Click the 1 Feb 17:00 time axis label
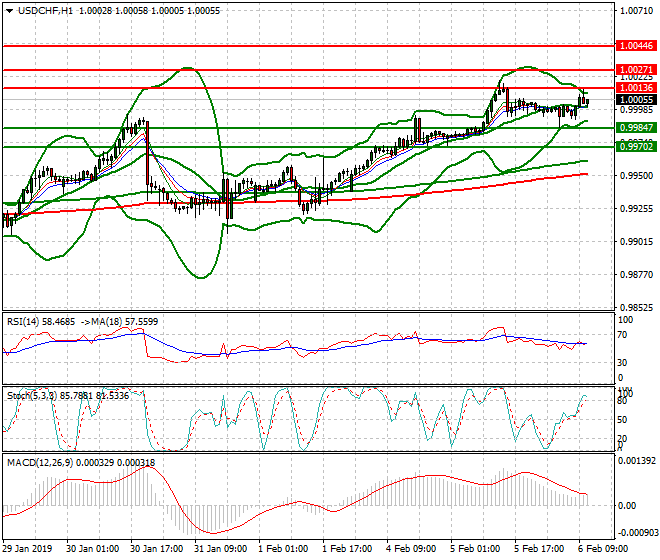The image size is (660, 560). (347, 549)
